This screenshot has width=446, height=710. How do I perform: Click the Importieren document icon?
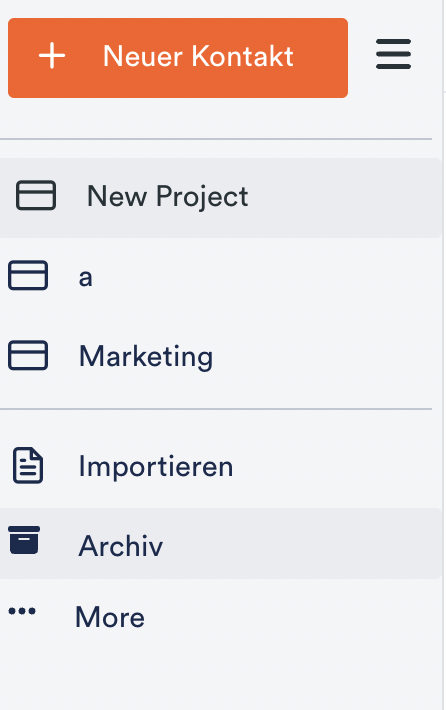point(28,465)
